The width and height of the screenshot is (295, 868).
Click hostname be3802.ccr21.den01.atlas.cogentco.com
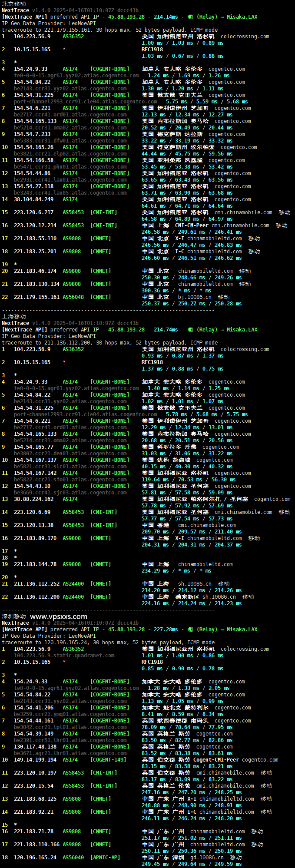70,454
